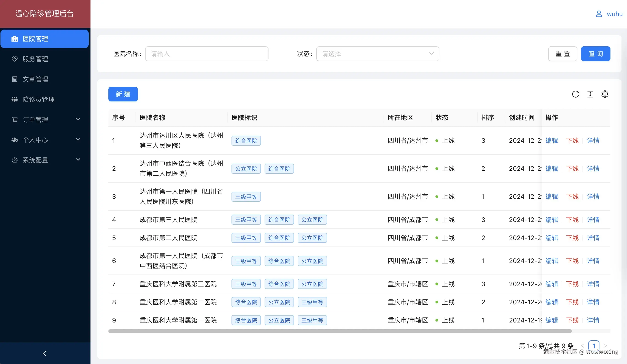
Task: Open column settings gear icon
Action: click(604, 94)
